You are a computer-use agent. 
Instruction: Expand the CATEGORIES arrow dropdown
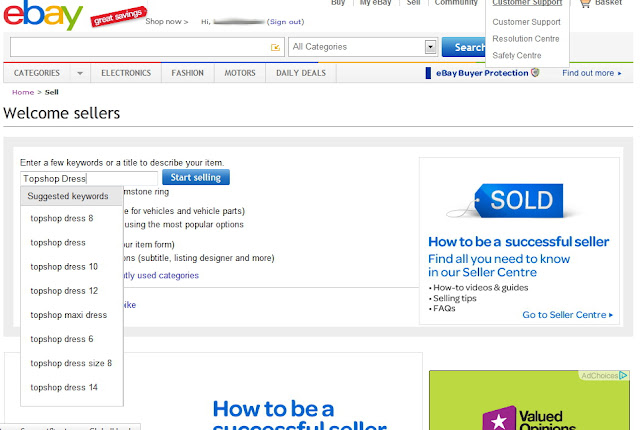click(80, 73)
